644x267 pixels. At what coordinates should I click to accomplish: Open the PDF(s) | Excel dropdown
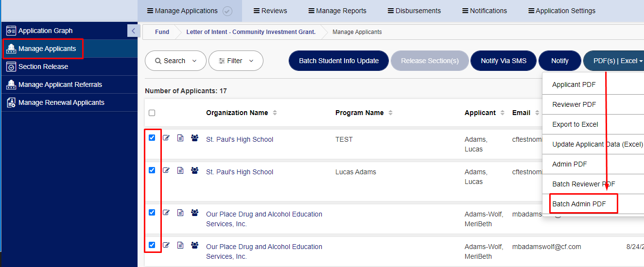[x=614, y=61]
